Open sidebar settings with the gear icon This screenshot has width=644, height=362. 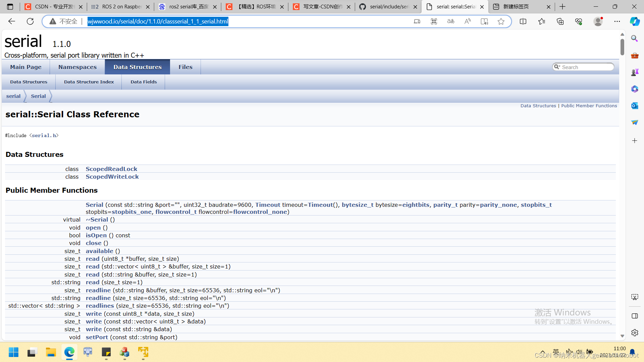click(634, 333)
